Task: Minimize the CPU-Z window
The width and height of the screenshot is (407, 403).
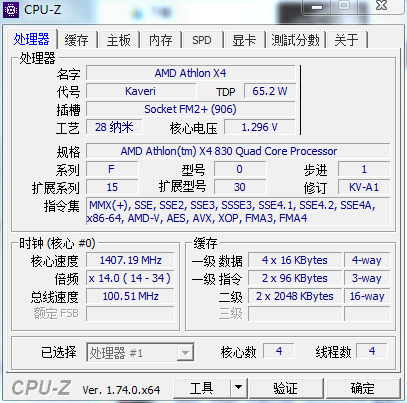Action: 317,7
